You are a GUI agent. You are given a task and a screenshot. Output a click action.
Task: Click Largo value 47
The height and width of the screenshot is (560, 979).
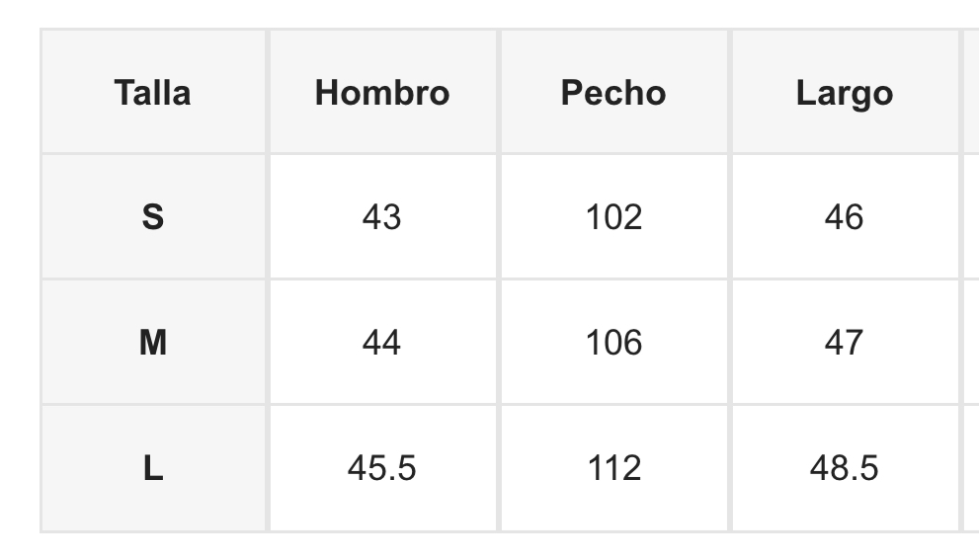point(844,343)
